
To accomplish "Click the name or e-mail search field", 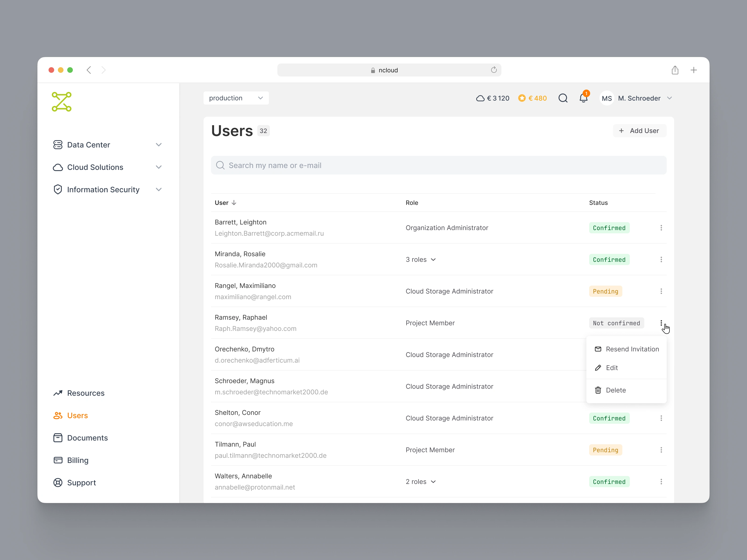I will pyautogui.click(x=438, y=165).
